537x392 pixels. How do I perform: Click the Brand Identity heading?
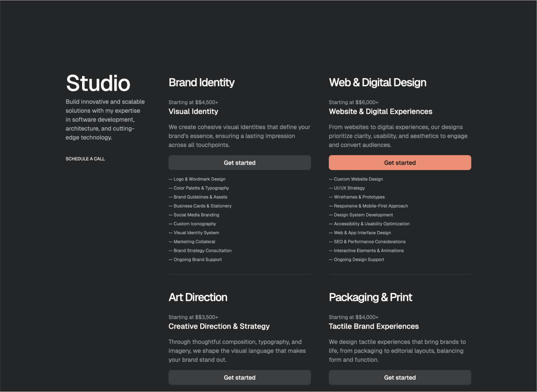[x=202, y=82]
